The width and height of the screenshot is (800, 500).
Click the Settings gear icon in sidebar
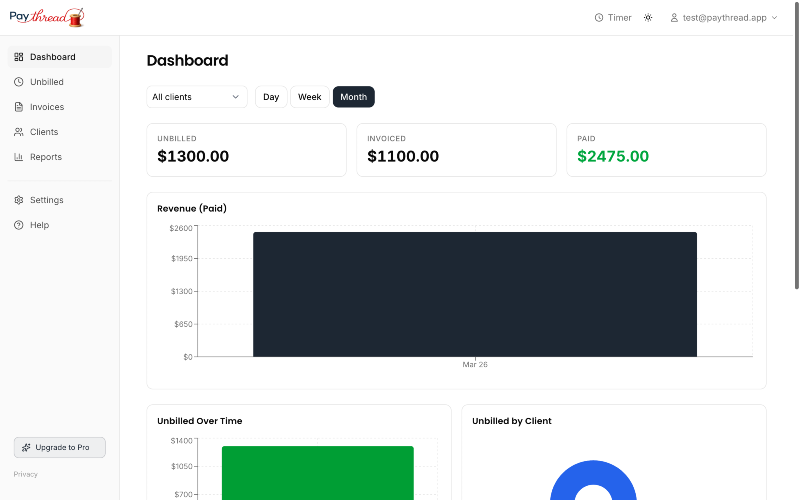pos(19,200)
